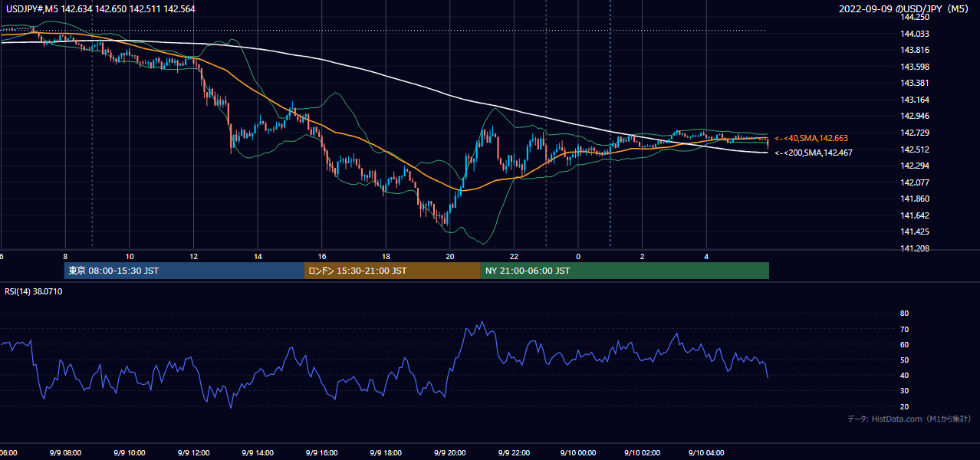Click the '9/10 00:00' bottom date label

coord(578,452)
